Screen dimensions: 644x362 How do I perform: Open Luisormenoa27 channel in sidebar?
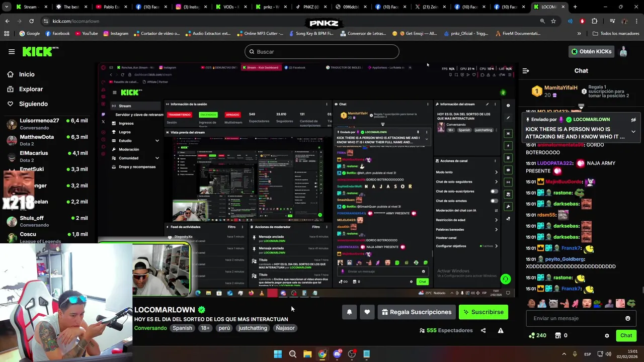click(47, 124)
